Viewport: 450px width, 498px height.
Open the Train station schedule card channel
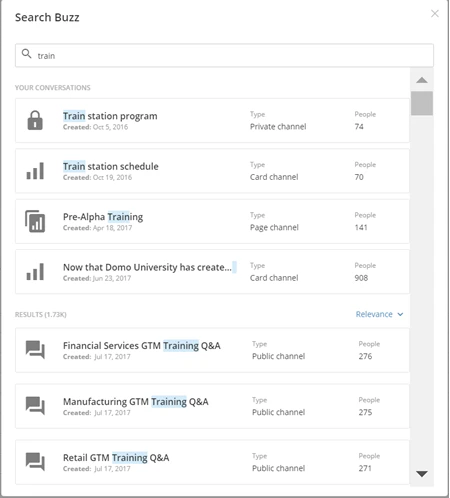212,171
